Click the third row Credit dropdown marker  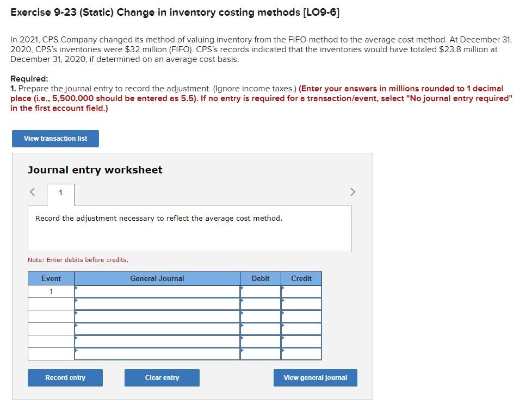282,314
